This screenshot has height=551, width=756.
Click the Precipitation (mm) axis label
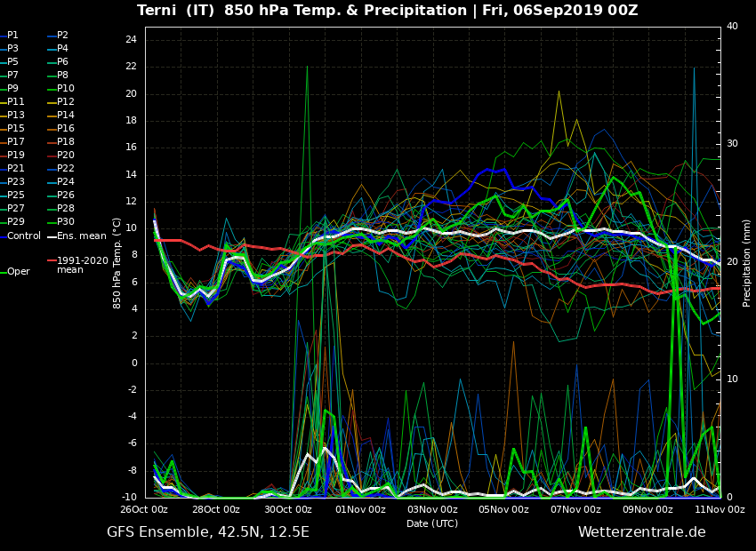pyautogui.click(x=747, y=262)
